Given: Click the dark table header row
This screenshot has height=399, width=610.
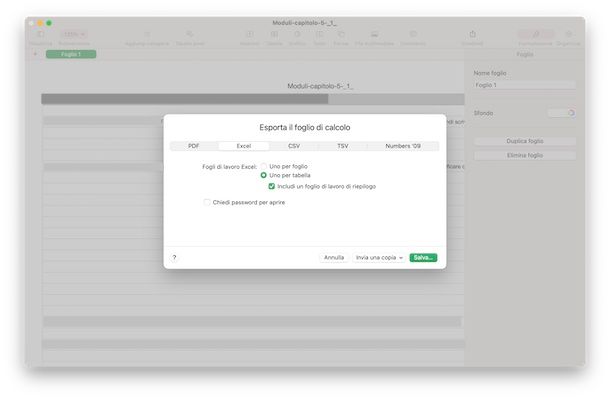Looking at the screenshot, I should tap(185, 99).
